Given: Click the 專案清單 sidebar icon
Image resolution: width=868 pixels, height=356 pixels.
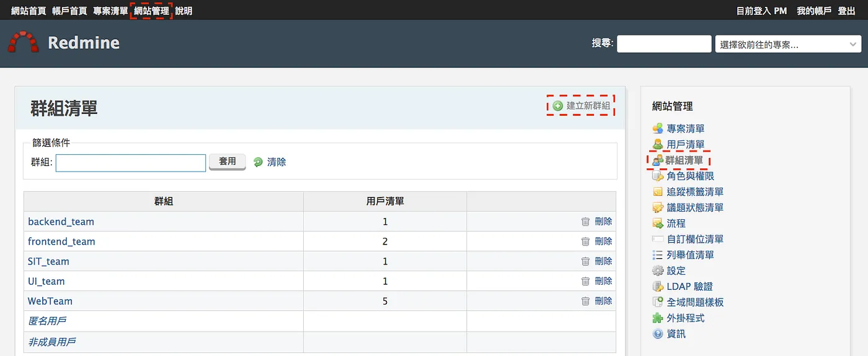Looking at the screenshot, I should [658, 129].
